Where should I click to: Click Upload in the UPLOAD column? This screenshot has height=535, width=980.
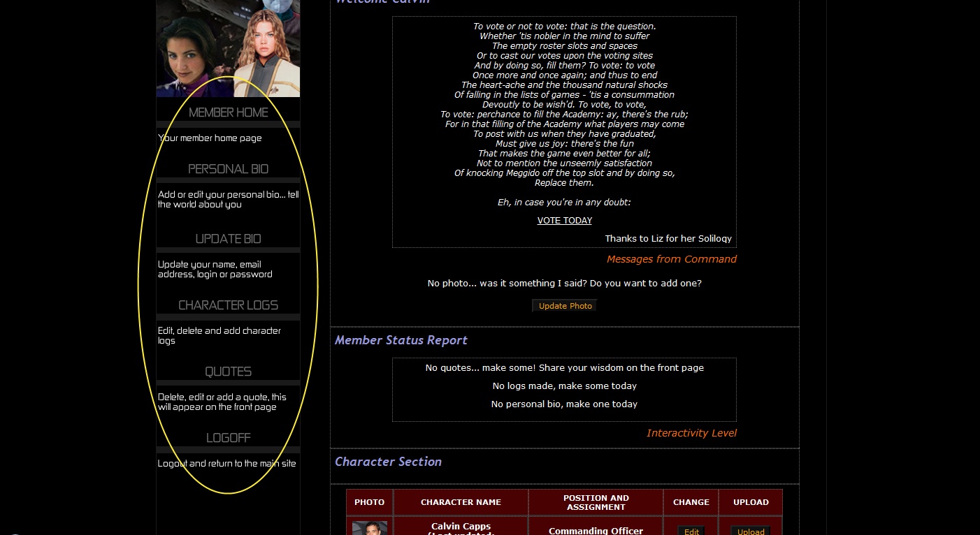(750, 531)
